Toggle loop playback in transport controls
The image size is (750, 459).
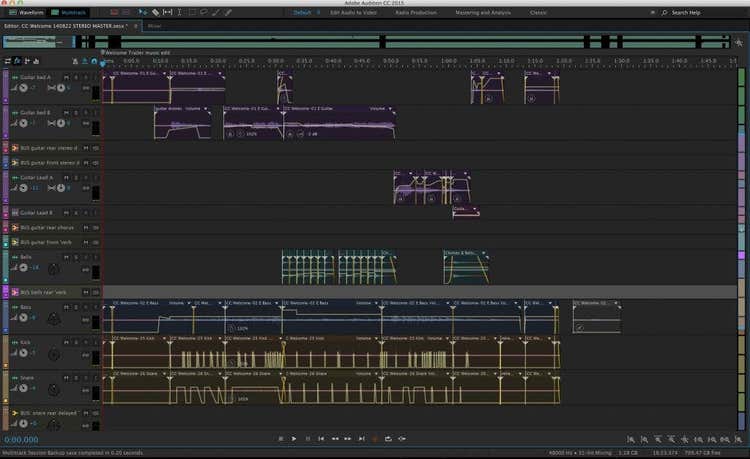[387, 438]
